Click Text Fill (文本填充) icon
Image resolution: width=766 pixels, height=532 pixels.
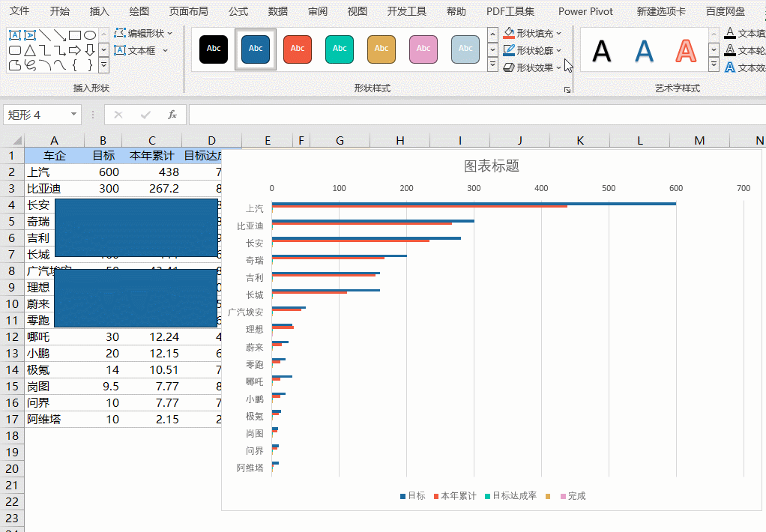[730, 33]
